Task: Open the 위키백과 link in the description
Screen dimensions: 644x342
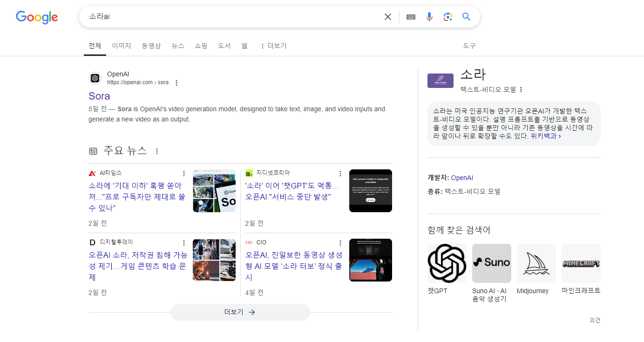Action: pos(546,136)
